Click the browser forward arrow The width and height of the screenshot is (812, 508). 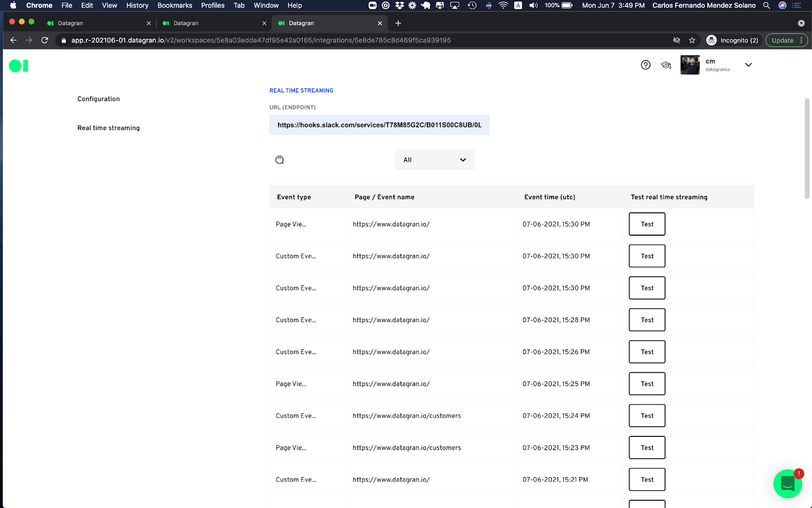click(29, 40)
